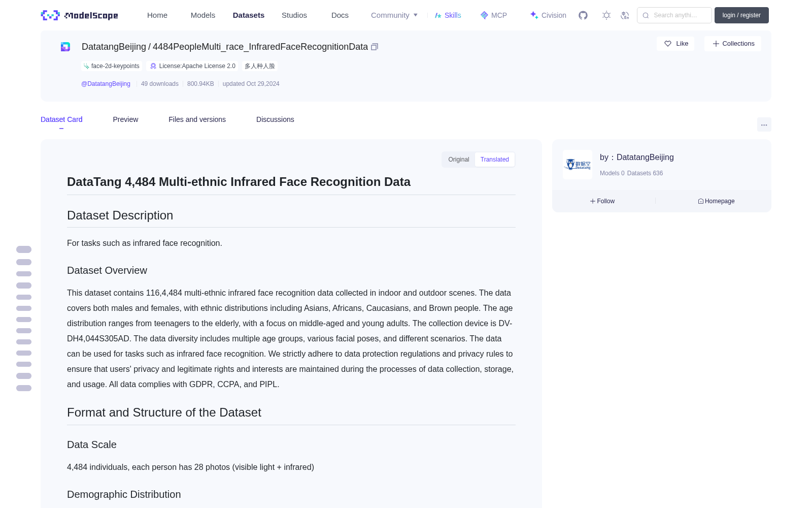Viewport: 812px width, 508px height.
Task: Add dataset to Collections
Action: pos(733,44)
